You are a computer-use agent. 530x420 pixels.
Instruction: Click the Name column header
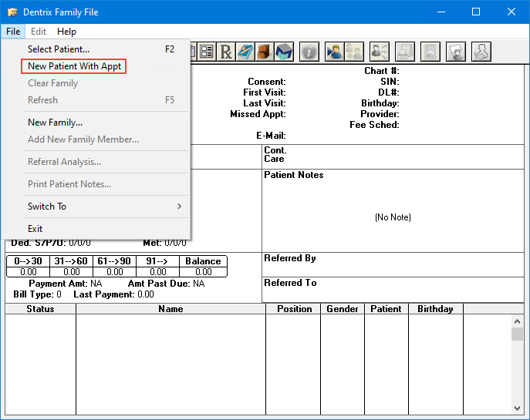pyautogui.click(x=170, y=309)
